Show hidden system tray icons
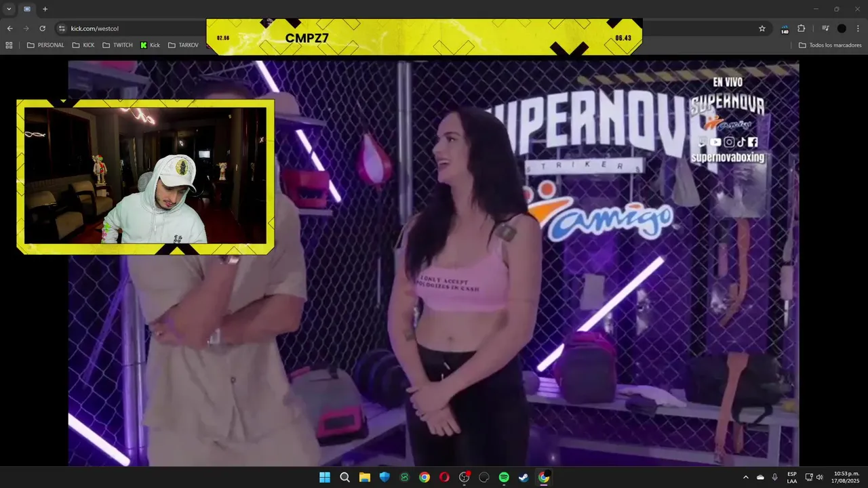The width and height of the screenshot is (868, 488). click(746, 477)
